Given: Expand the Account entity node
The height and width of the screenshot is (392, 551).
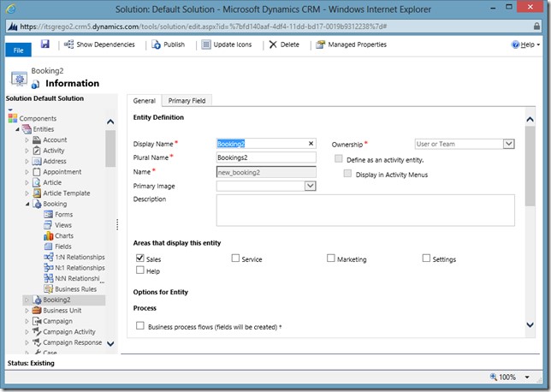Looking at the screenshot, I should tap(27, 140).
